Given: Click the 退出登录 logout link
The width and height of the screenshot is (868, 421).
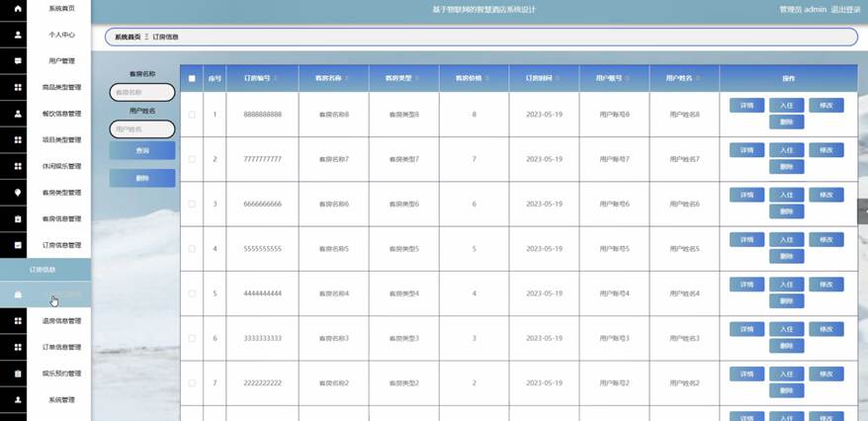Looking at the screenshot, I should [x=845, y=10].
